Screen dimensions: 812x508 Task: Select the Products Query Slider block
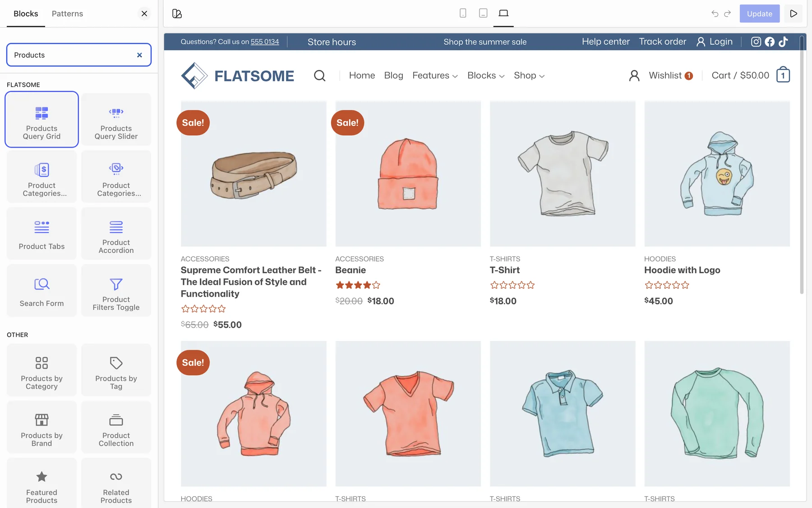(116, 120)
